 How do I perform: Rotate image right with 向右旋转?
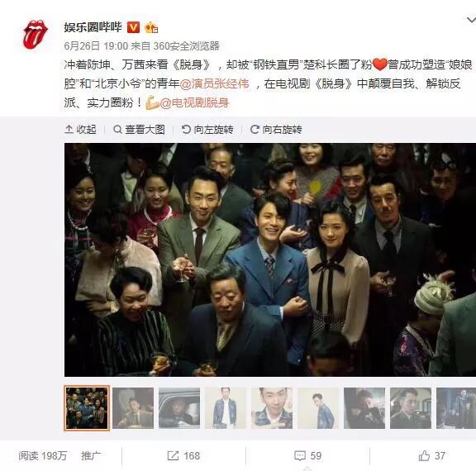click(276, 129)
